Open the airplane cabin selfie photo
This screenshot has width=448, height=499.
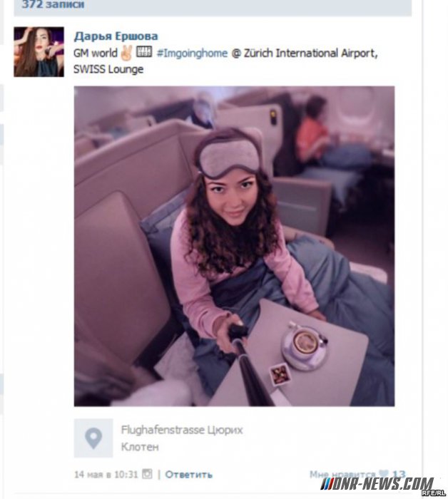[235, 246]
